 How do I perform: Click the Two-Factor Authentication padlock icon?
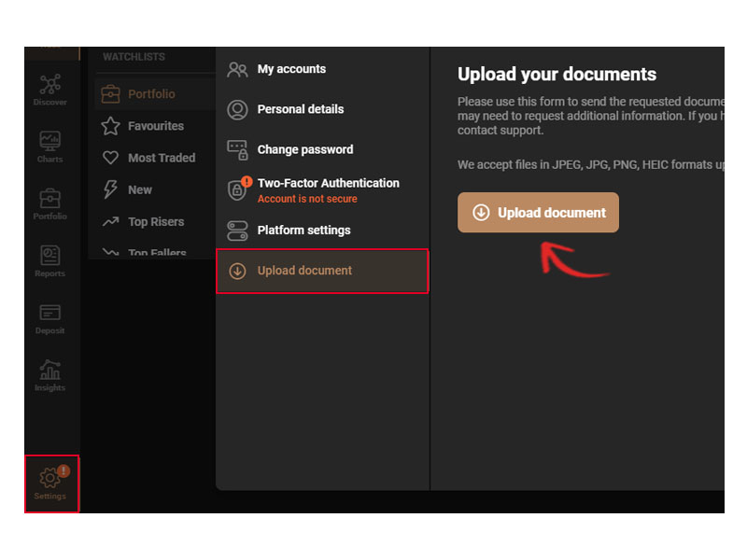coord(237,190)
